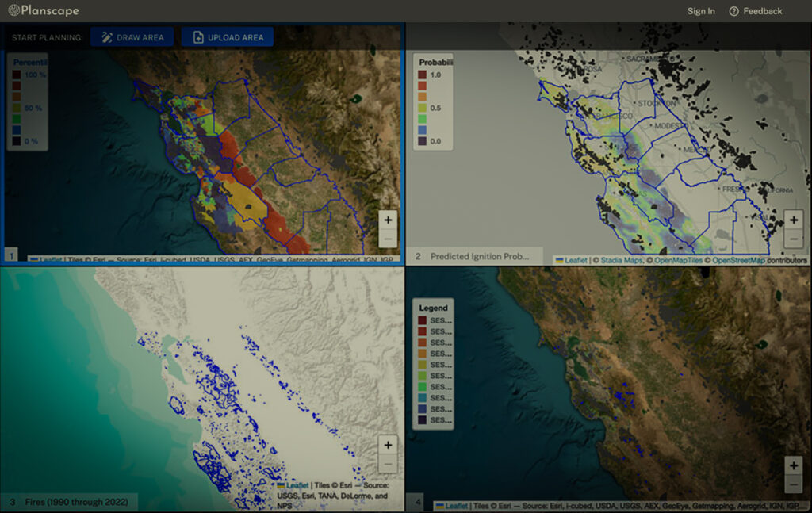The height and width of the screenshot is (513, 812).
Task: Zoom in on the Percentile map
Action: click(387, 220)
